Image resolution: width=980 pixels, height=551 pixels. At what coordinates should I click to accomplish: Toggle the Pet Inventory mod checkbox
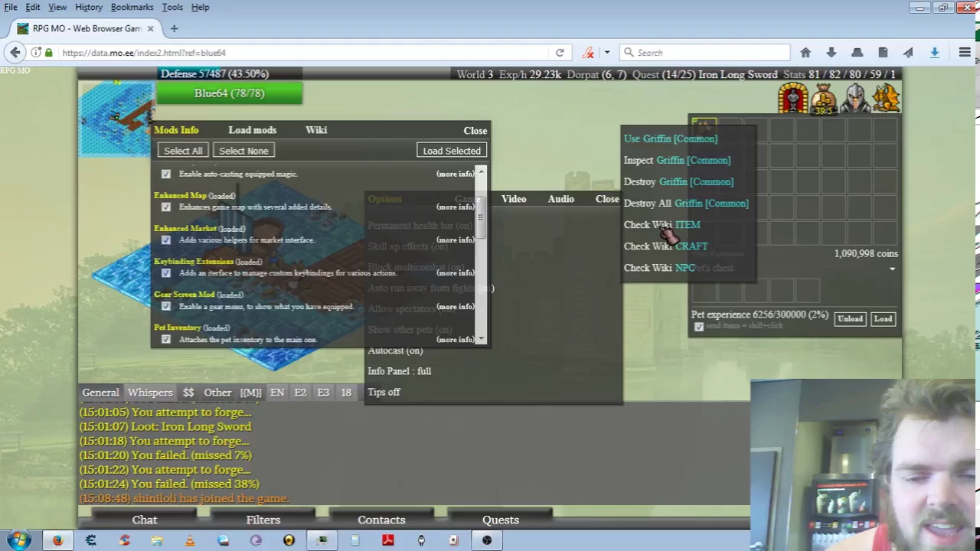(166, 340)
